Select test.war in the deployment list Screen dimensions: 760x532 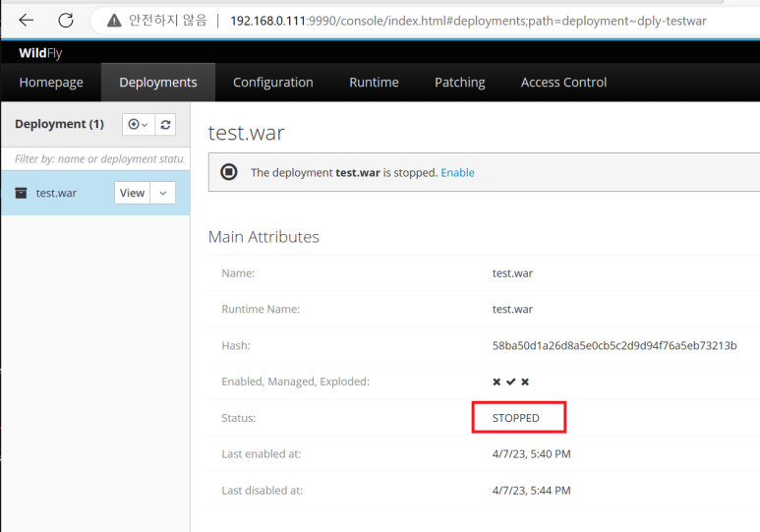tap(56, 193)
